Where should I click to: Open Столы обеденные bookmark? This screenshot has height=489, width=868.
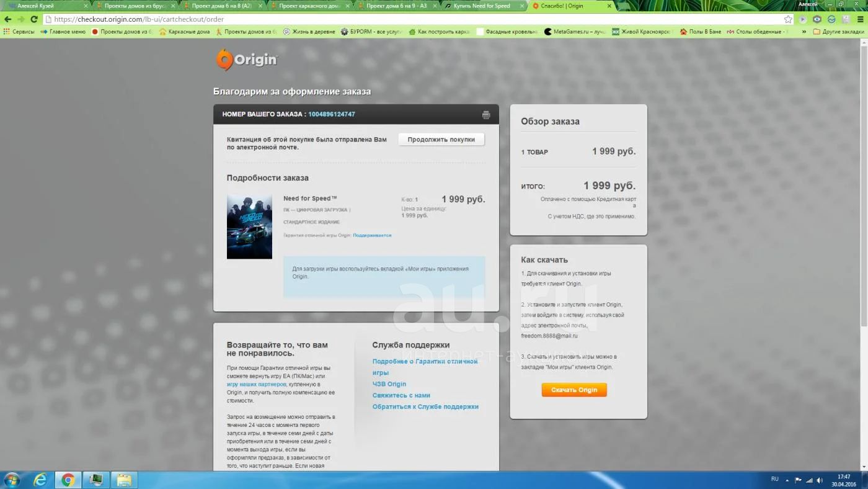(x=758, y=32)
